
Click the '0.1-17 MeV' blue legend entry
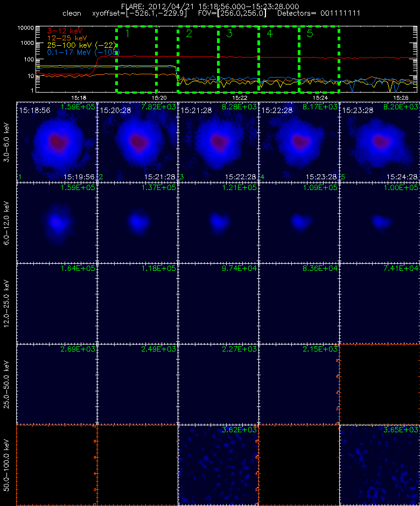[83, 52]
